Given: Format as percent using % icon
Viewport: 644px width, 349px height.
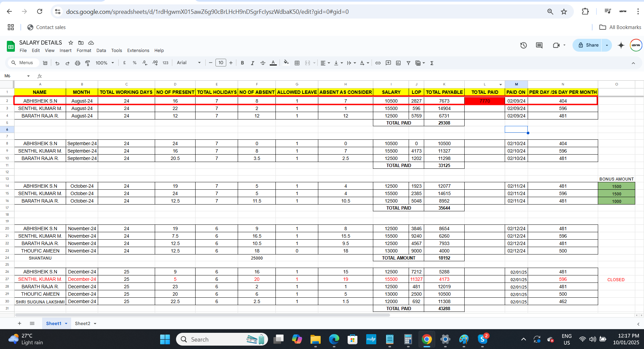Looking at the screenshot, I should 135,63.
